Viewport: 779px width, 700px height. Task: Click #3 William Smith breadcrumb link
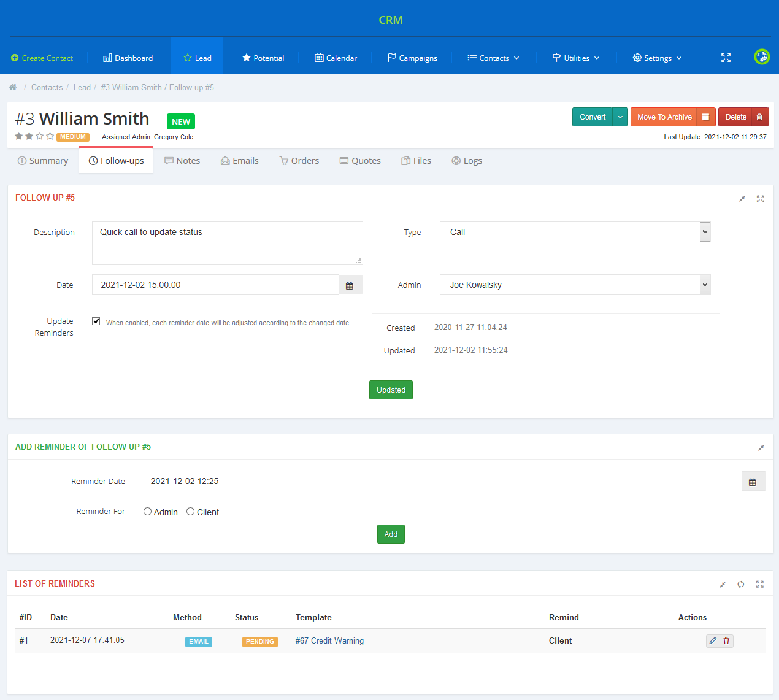point(131,88)
